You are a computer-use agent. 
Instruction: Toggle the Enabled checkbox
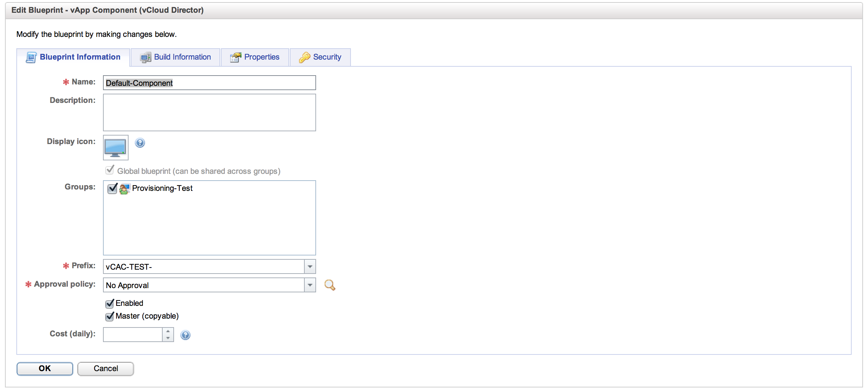(110, 303)
